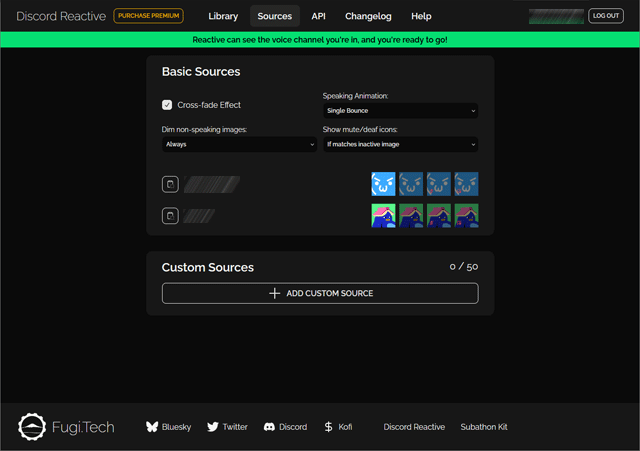Image resolution: width=640 pixels, height=451 pixels.
Task: Select the first pink-roof house avatar thumbnail
Action: coord(383,216)
